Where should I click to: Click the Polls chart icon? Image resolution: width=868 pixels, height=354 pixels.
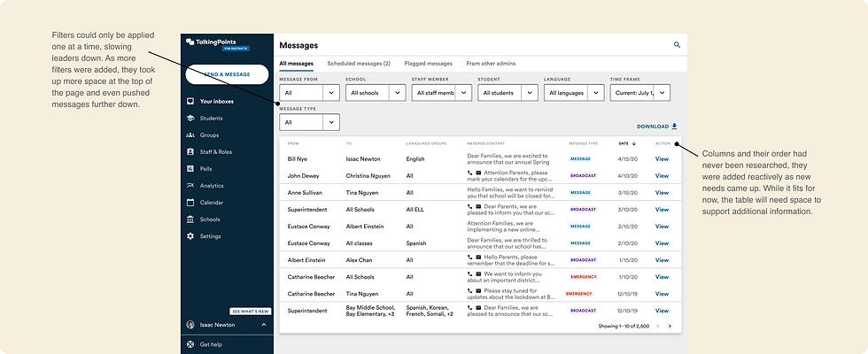pos(190,169)
